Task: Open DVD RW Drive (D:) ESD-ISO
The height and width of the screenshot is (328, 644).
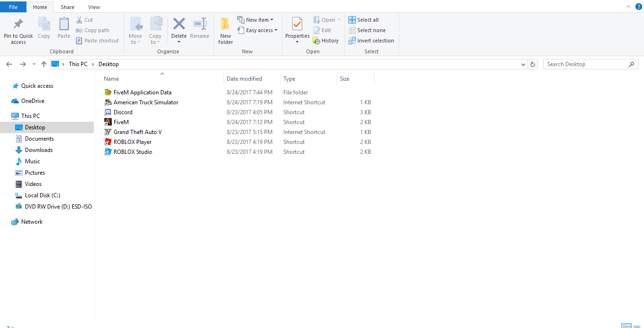Action: coord(58,207)
